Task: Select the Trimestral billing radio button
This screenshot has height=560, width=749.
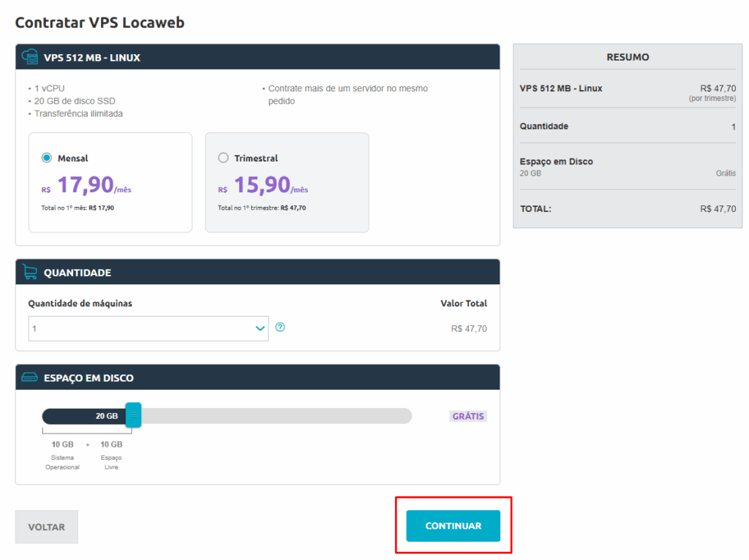Action: 223,157
